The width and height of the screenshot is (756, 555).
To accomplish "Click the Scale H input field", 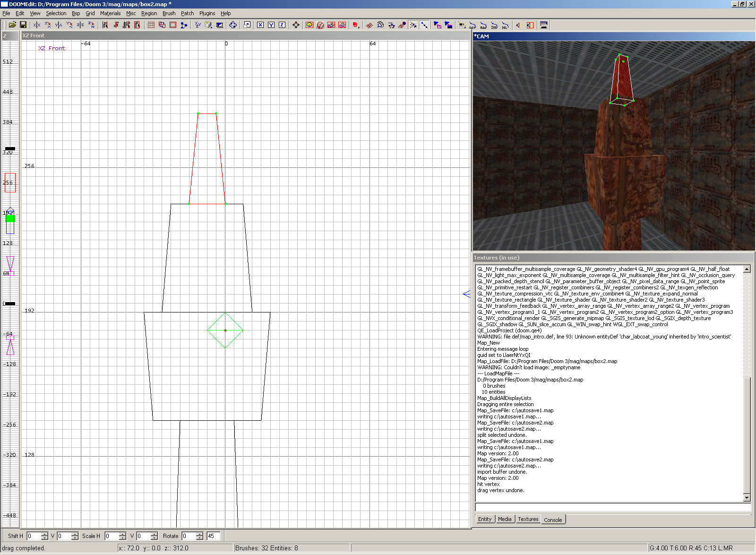I will (x=112, y=536).
